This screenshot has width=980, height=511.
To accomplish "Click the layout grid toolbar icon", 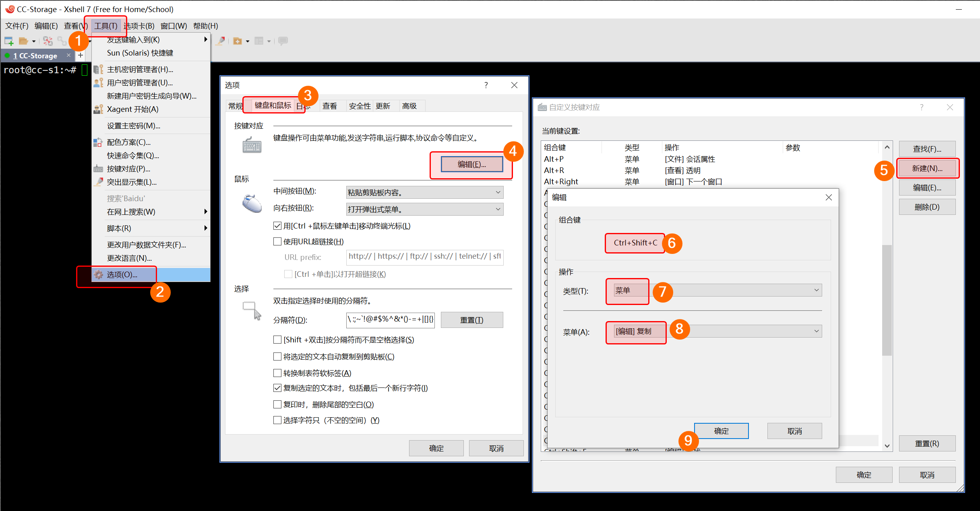I will 259,41.
